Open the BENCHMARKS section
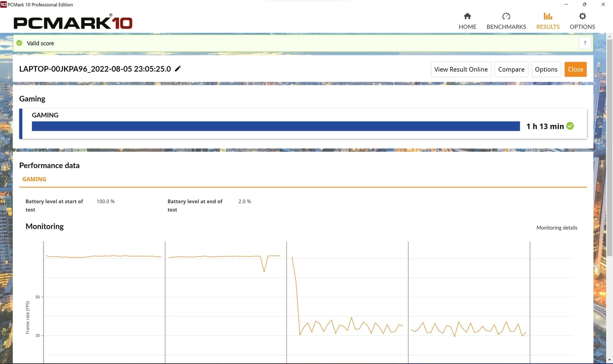The image size is (613, 364). pyautogui.click(x=506, y=21)
